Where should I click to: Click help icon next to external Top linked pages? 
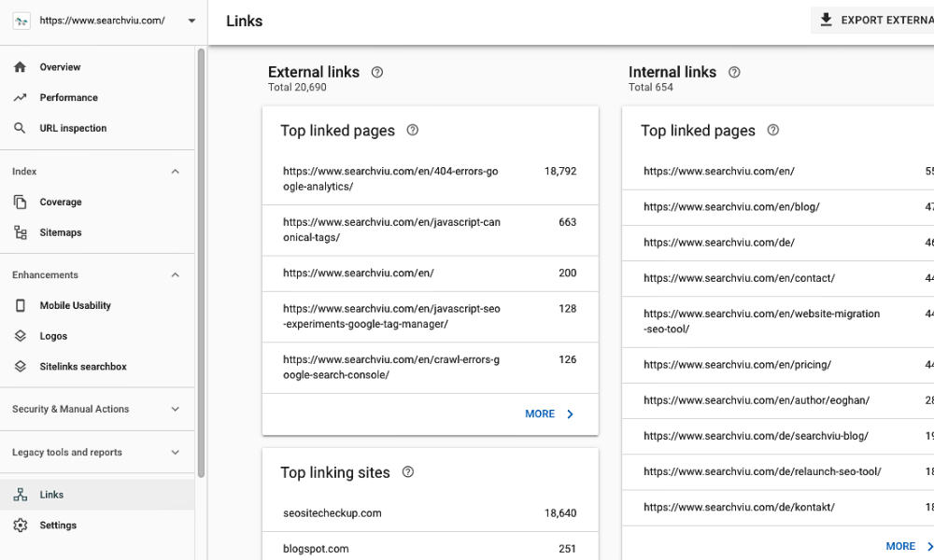point(412,130)
